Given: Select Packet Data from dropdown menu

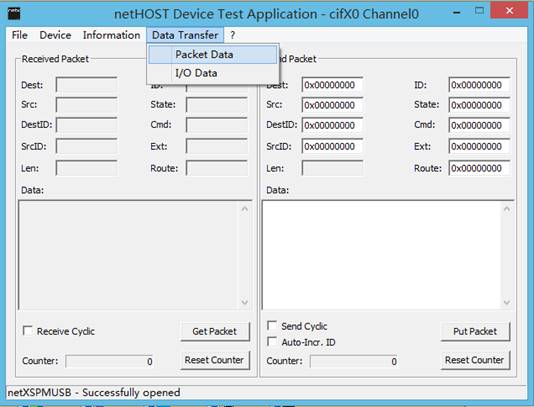Looking at the screenshot, I should (x=213, y=54).
